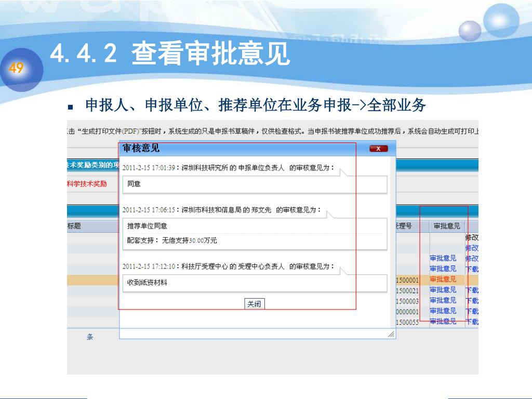Viewport: 532px width, 399px height.
Task: Click table cell 1500021
Action: (x=407, y=290)
